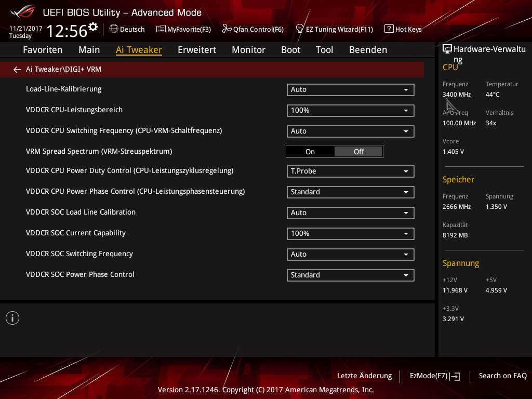The image size is (532, 399).
Task: Open Search on FAQ link
Action: point(502,376)
